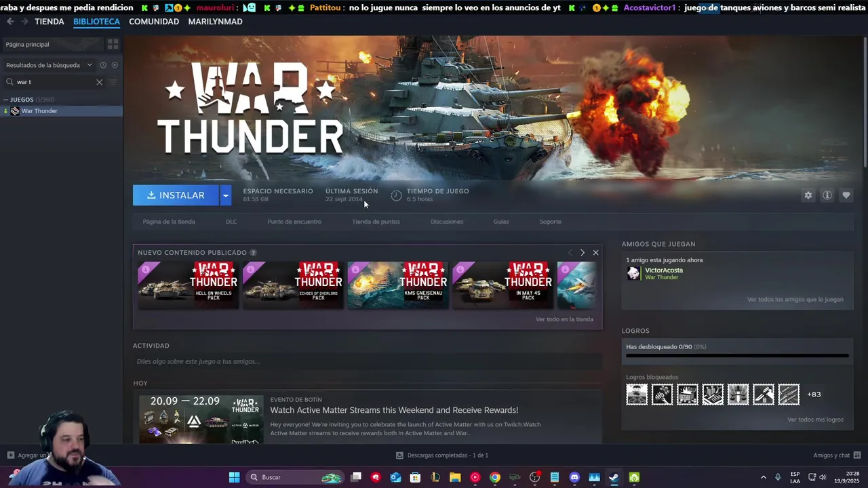
Task: Open the Echoes of Overlord Pack thumbnail
Action: (x=293, y=285)
